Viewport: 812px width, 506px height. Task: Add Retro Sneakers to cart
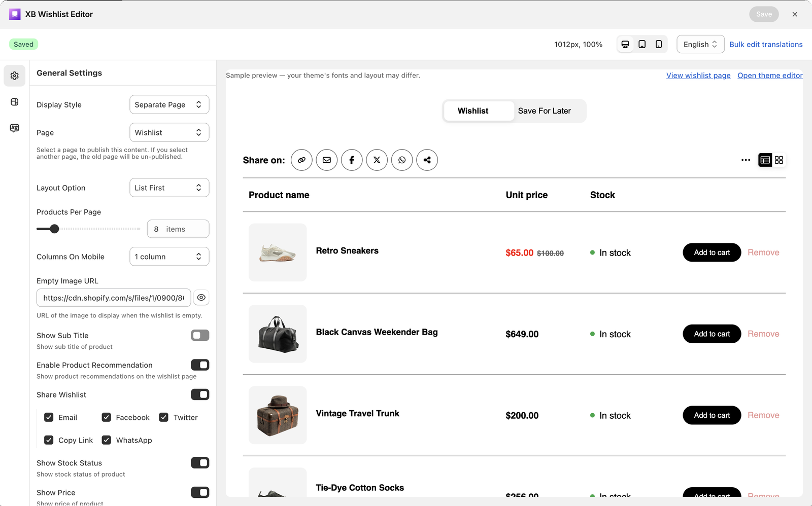pyautogui.click(x=712, y=252)
